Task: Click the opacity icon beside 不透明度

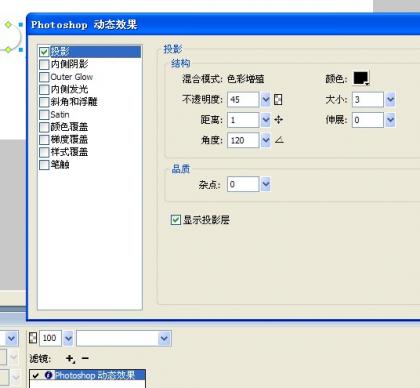Action: coord(278,100)
